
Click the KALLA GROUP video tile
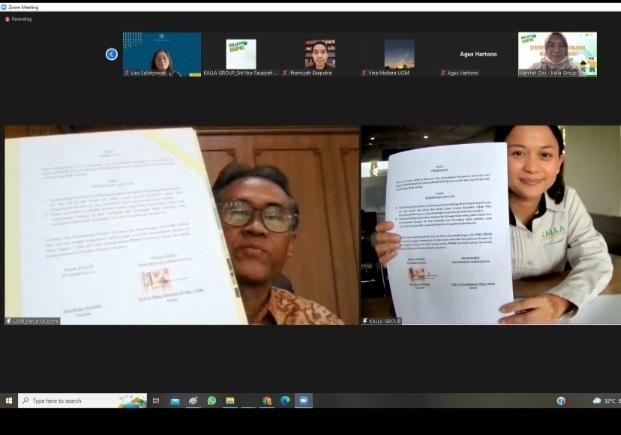491,225
